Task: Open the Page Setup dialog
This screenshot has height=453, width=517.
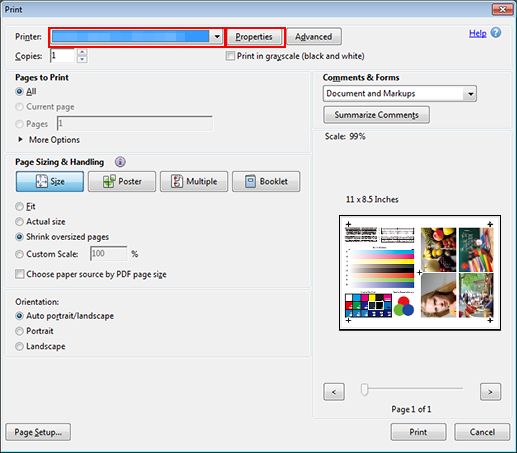Action: pyautogui.click(x=38, y=432)
